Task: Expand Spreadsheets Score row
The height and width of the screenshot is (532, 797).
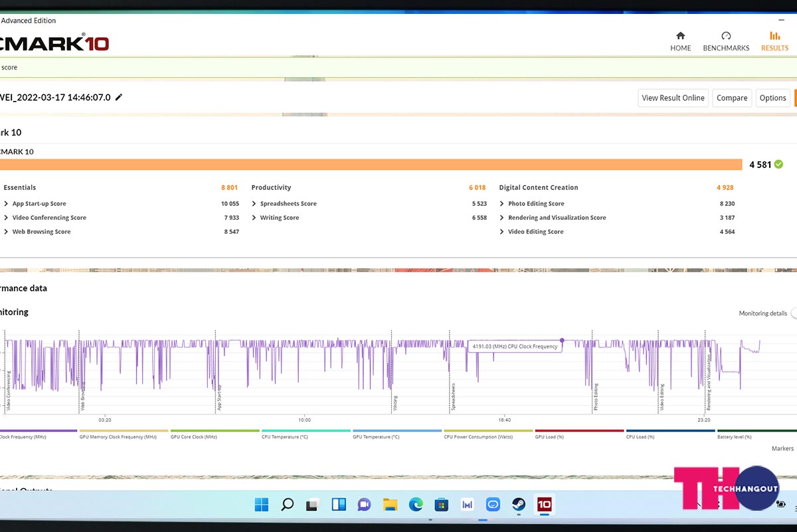Action: 254,204
